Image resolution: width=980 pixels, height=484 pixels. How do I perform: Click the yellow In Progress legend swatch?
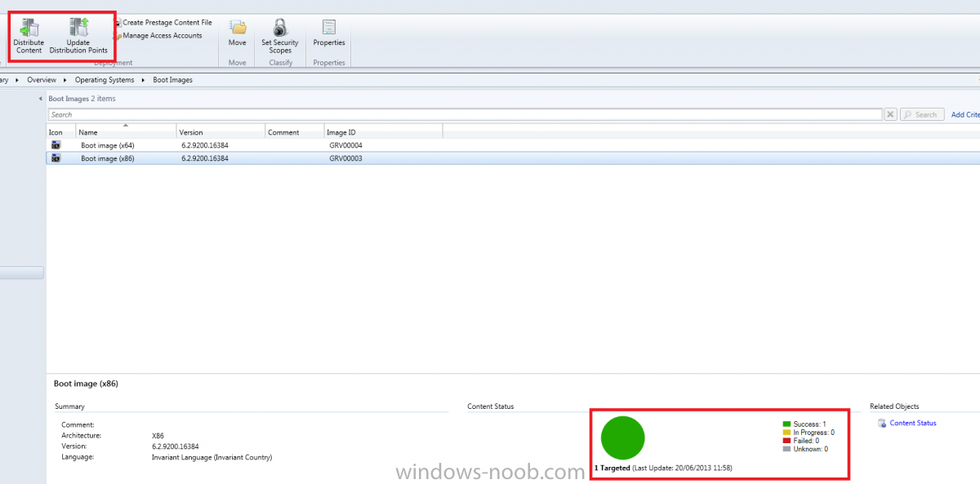click(x=786, y=433)
